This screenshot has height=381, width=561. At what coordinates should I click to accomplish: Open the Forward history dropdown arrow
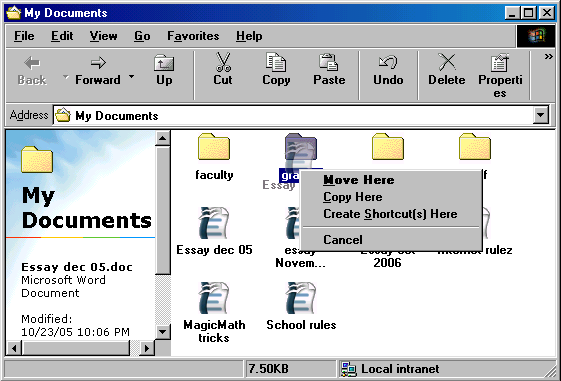(131, 77)
